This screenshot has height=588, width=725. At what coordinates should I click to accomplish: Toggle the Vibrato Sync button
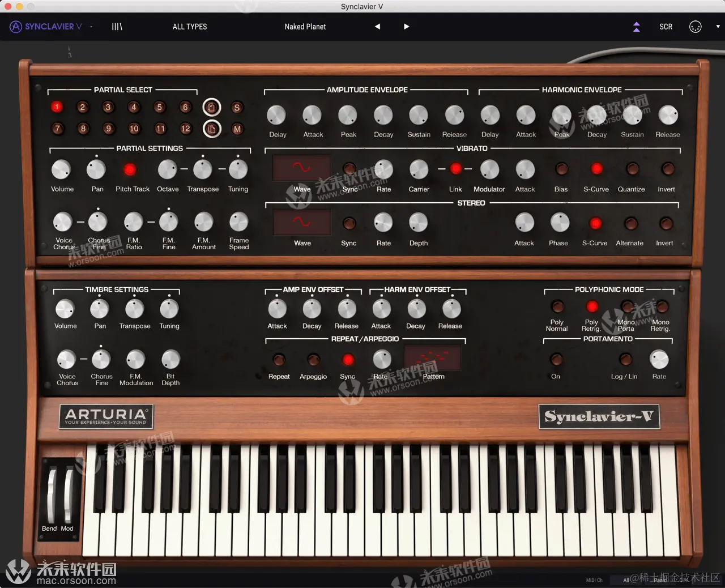click(x=349, y=169)
